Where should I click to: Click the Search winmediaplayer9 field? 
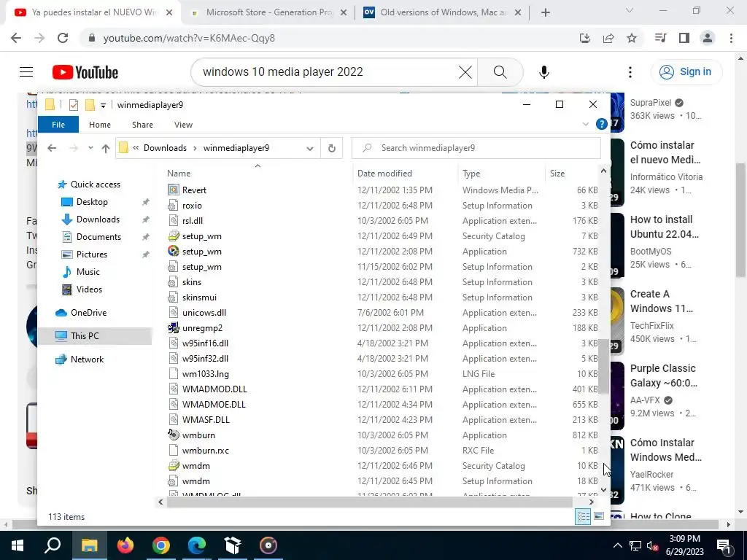point(476,148)
